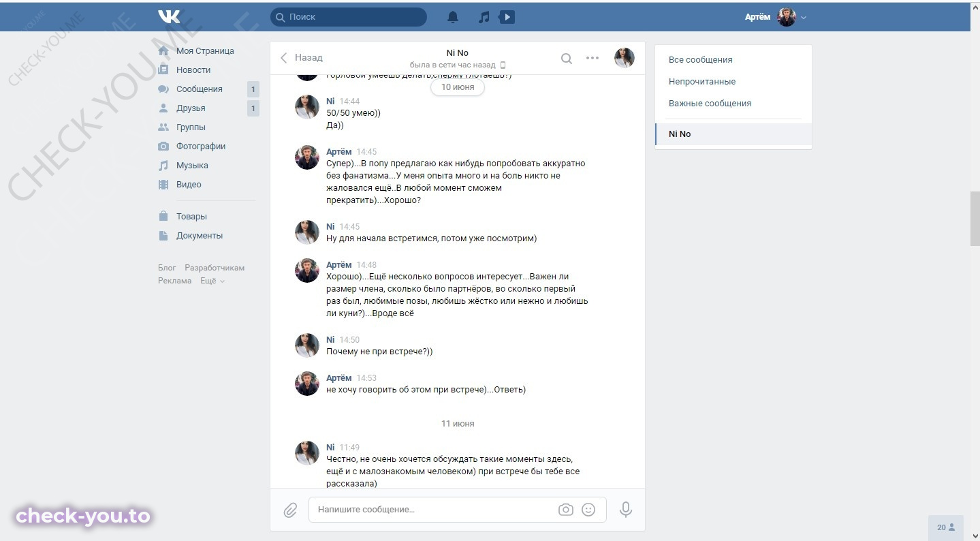
Task: Click the camera icon beside Фотографии
Action: pyautogui.click(x=163, y=146)
